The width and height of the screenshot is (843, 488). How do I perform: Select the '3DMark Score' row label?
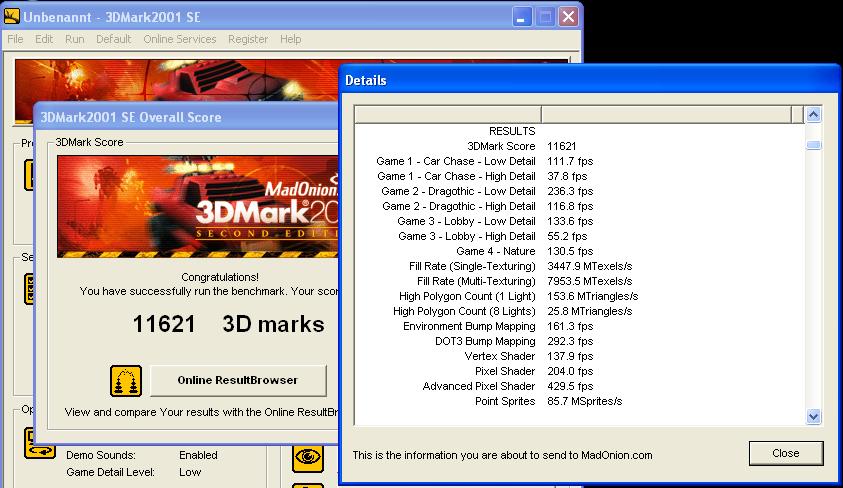click(x=501, y=146)
